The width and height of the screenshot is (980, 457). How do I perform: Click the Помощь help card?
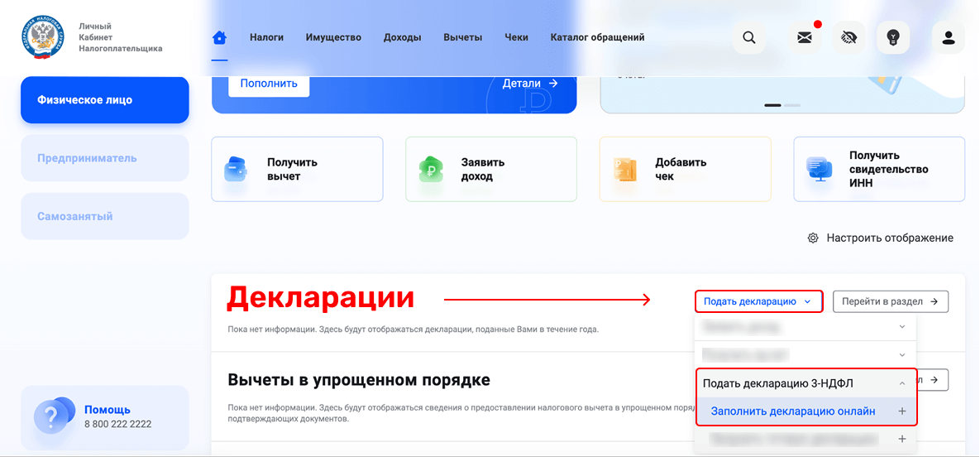105,417
